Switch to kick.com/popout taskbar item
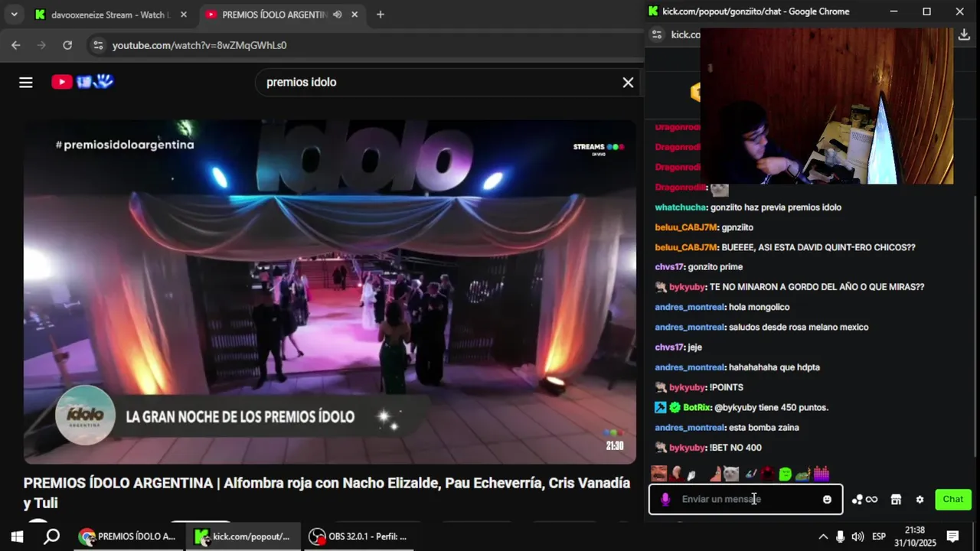Screen dimensions: 980x551 click(x=243, y=536)
